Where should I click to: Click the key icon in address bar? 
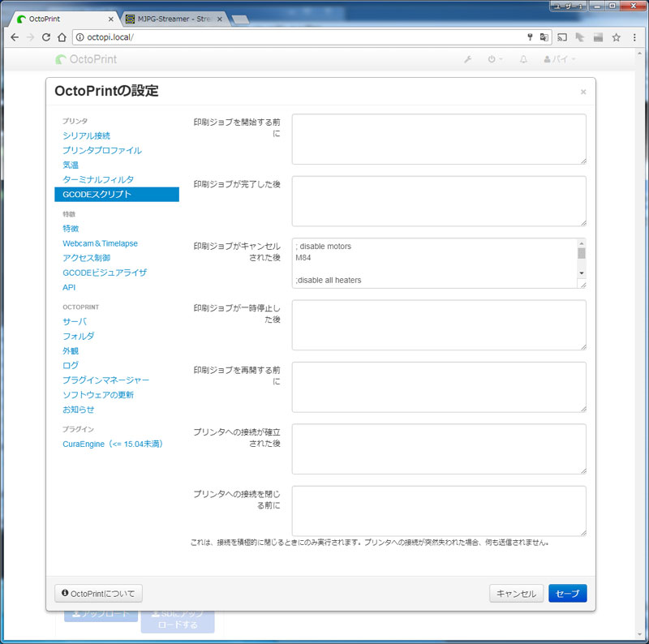pos(530,37)
